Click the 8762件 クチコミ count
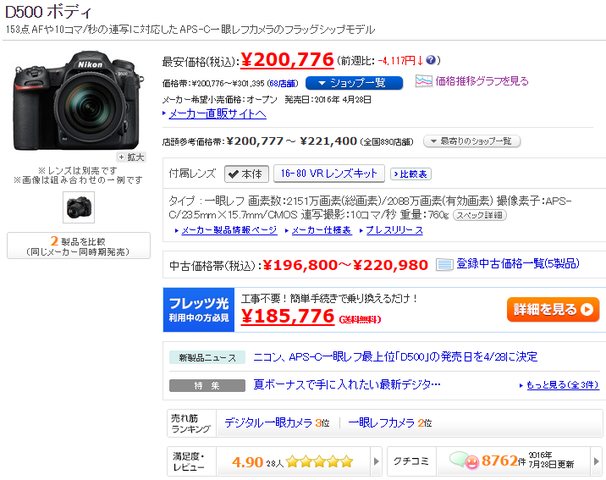This screenshot has height=480, width=606. [503, 461]
